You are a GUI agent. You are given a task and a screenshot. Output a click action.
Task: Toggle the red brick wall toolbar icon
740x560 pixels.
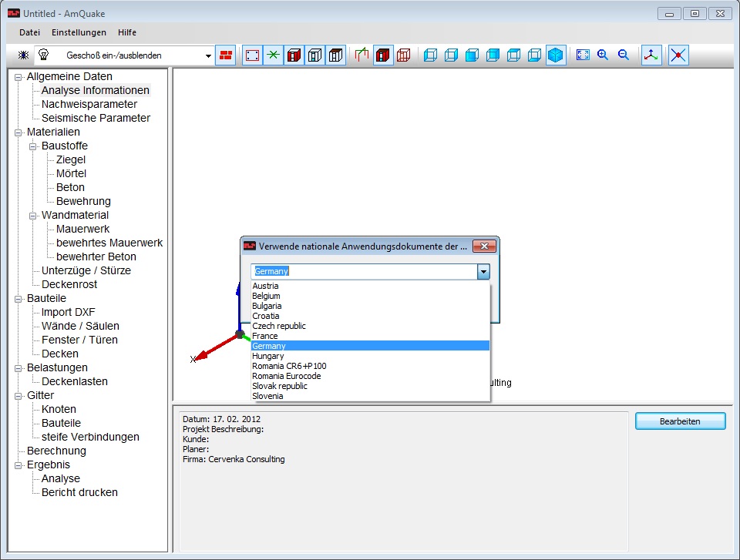(226, 55)
